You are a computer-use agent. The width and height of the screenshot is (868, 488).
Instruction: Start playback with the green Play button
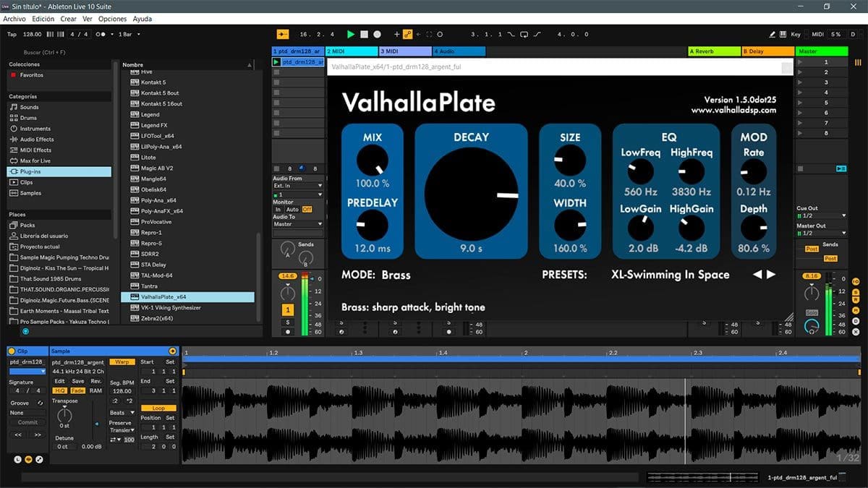351,34
